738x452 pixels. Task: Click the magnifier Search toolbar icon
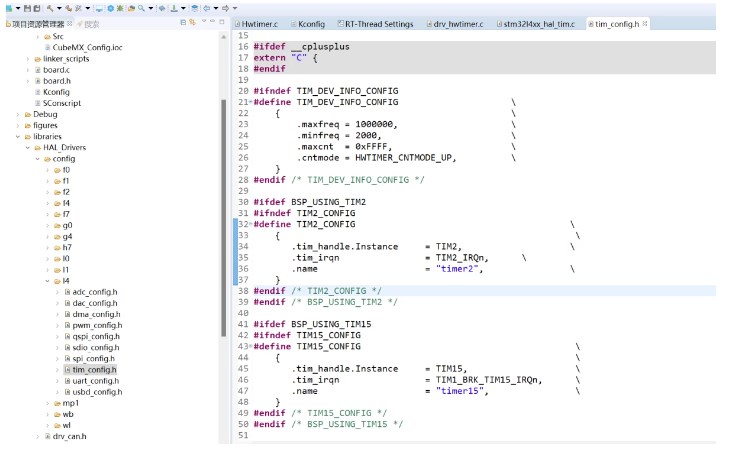click(x=141, y=8)
